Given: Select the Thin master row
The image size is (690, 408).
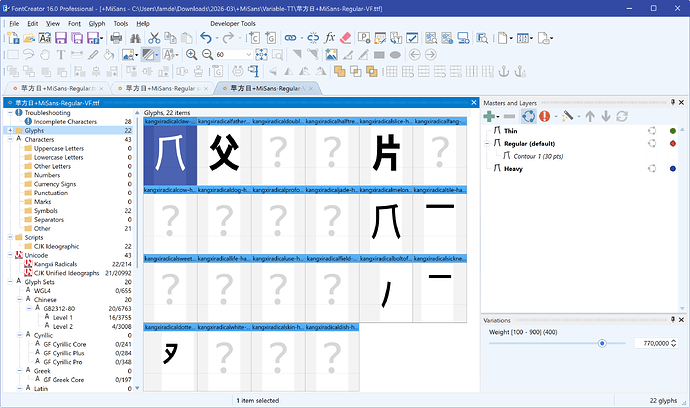Looking at the screenshot, I should [510, 131].
